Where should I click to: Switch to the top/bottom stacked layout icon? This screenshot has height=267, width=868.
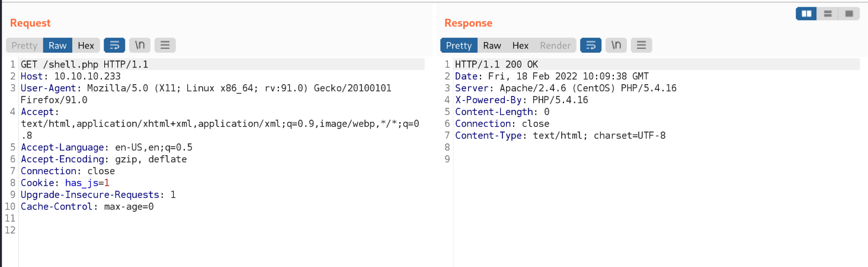pos(828,13)
